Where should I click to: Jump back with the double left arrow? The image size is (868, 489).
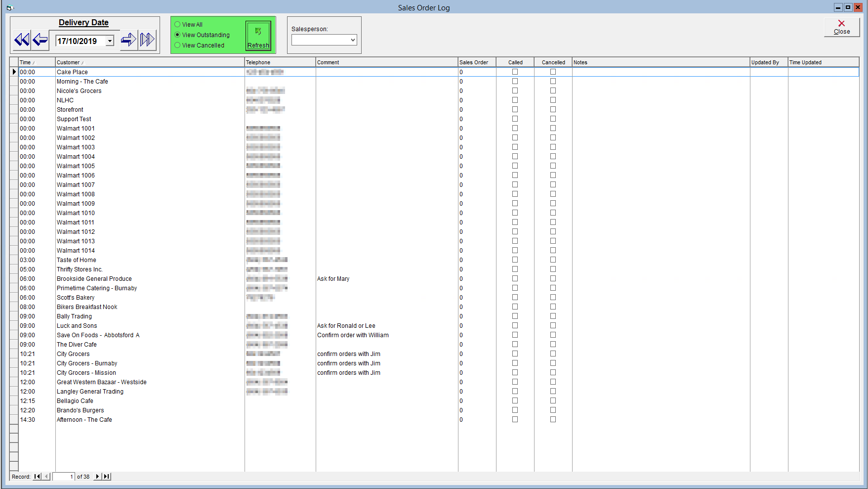click(x=22, y=40)
